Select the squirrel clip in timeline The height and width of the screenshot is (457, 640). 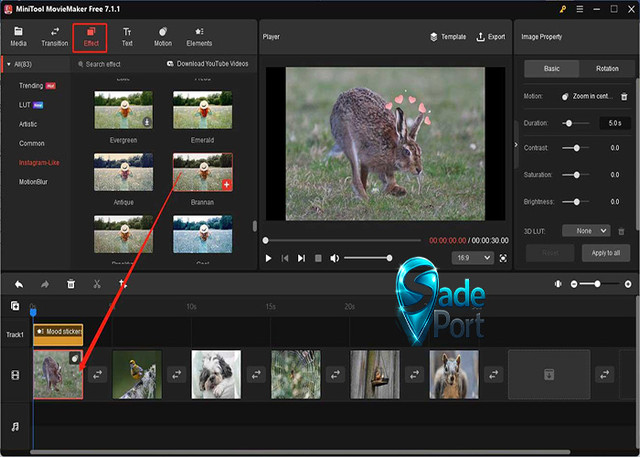click(454, 374)
